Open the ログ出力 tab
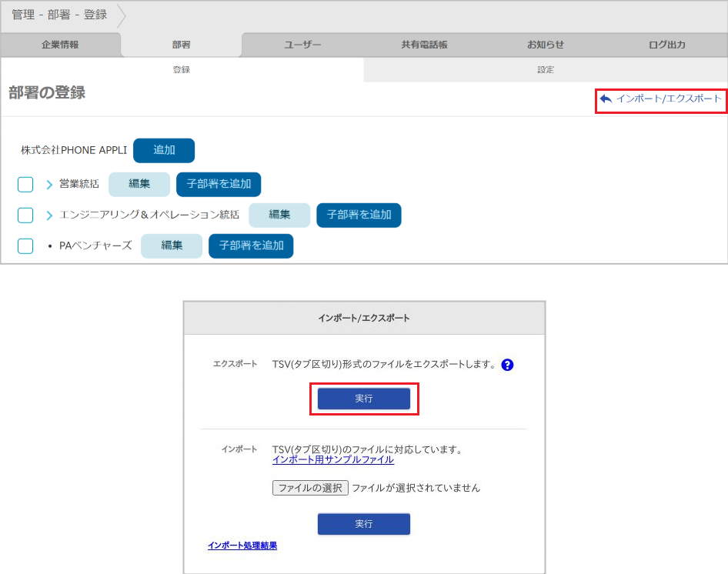This screenshot has height=574, width=728. point(666,45)
